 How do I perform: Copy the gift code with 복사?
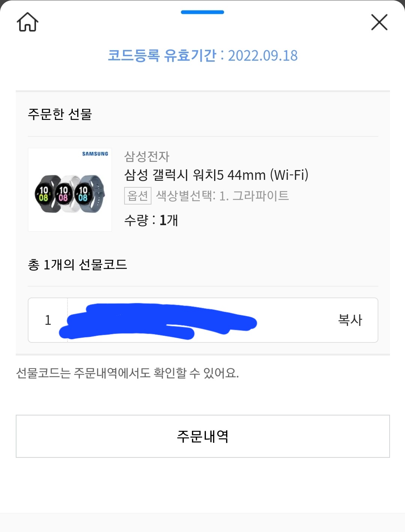[x=350, y=320]
